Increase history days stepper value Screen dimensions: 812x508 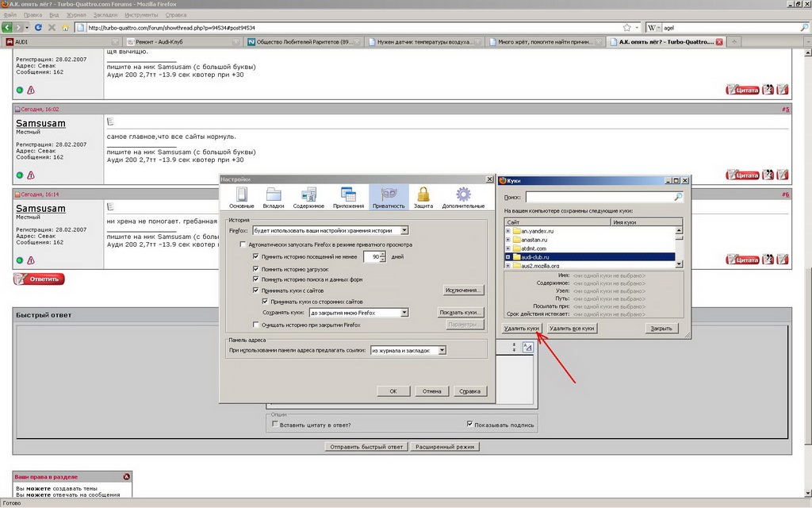tap(382, 254)
